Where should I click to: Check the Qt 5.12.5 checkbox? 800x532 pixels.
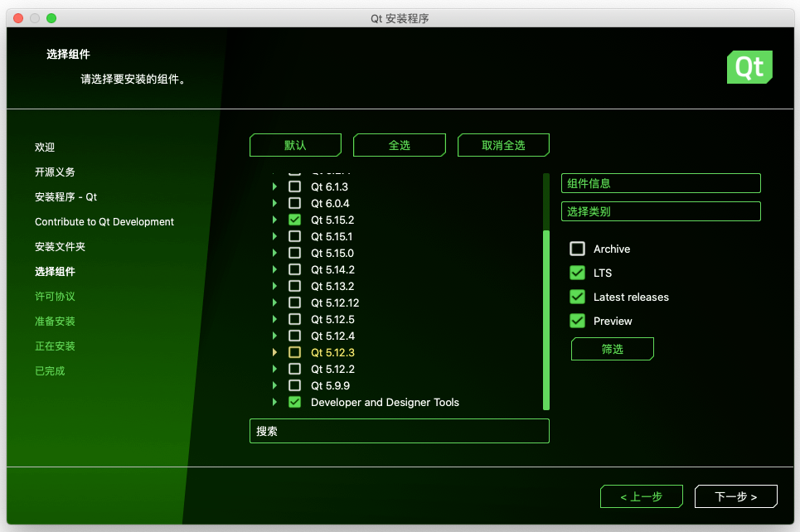click(x=294, y=319)
